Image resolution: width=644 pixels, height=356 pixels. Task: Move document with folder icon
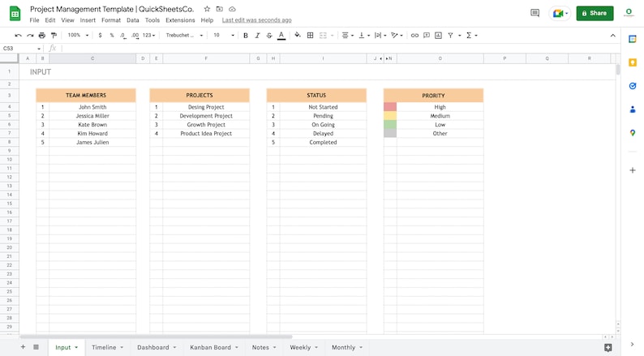[x=220, y=9]
